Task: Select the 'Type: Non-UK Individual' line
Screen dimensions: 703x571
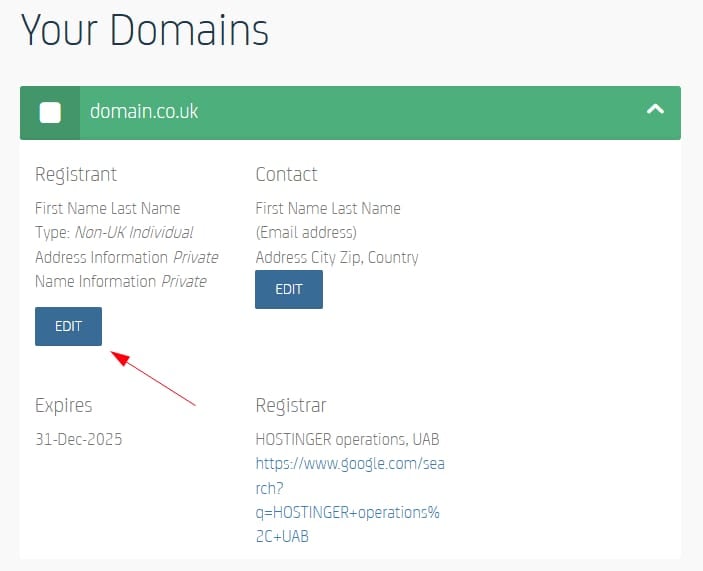Action: pos(114,233)
